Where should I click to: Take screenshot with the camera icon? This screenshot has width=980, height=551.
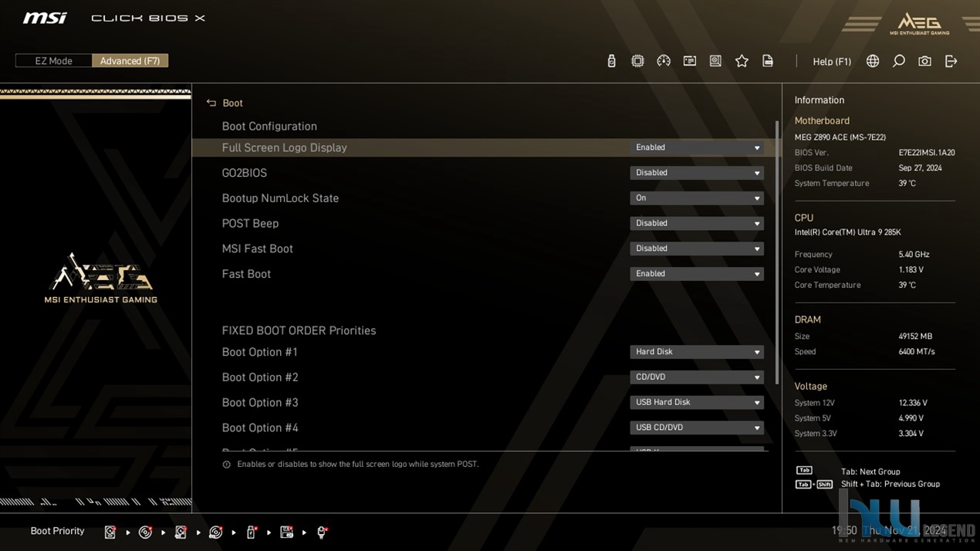pos(924,61)
